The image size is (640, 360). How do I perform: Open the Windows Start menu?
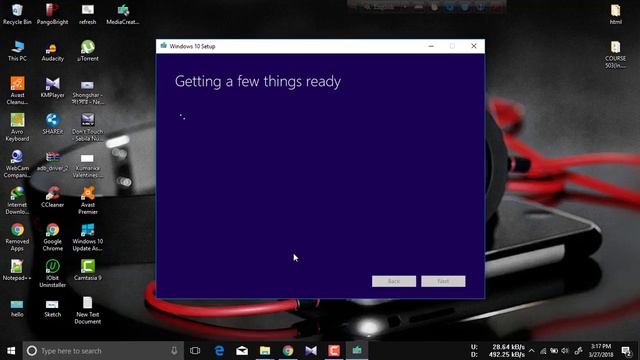click(11, 351)
